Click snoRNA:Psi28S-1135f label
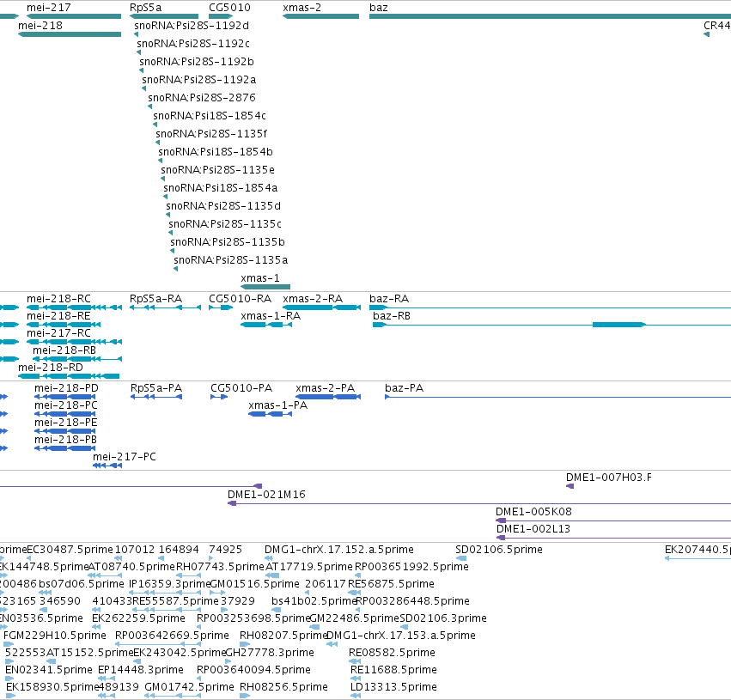The height and width of the screenshot is (700, 731). point(211,134)
